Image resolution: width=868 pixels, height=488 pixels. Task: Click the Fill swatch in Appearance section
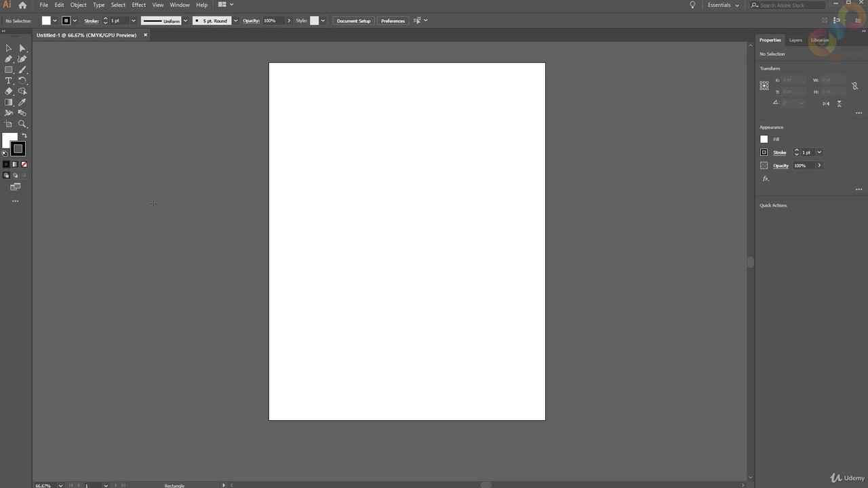764,139
